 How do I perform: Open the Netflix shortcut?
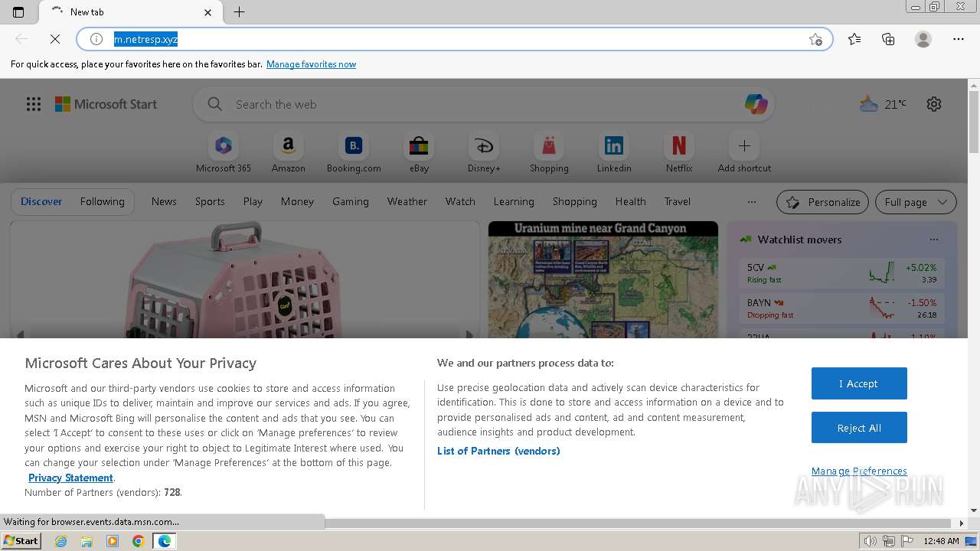679,153
